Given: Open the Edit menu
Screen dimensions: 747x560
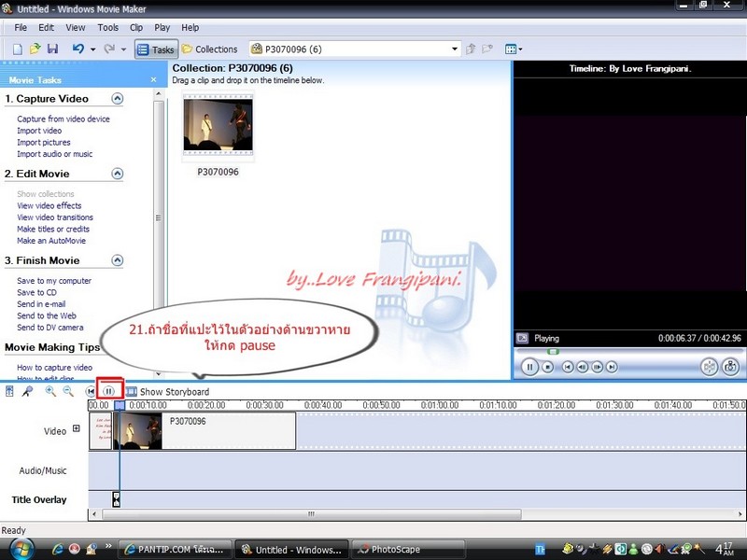Looking at the screenshot, I should (46, 28).
